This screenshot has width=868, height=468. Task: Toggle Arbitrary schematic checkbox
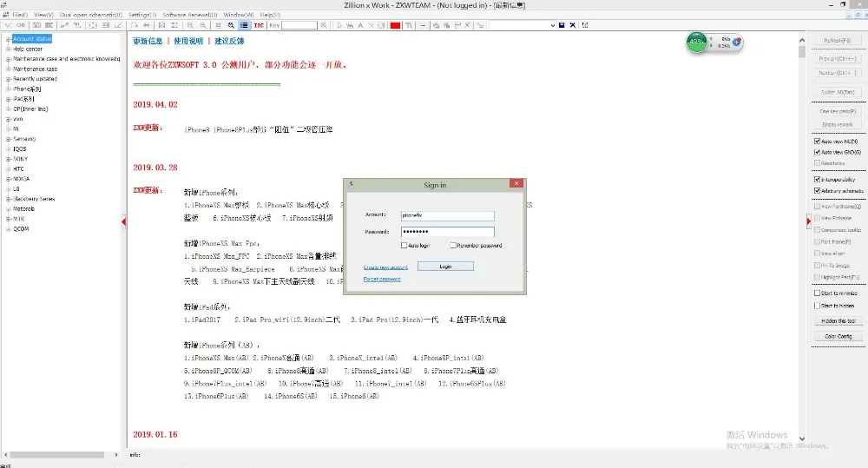pyautogui.click(x=817, y=190)
